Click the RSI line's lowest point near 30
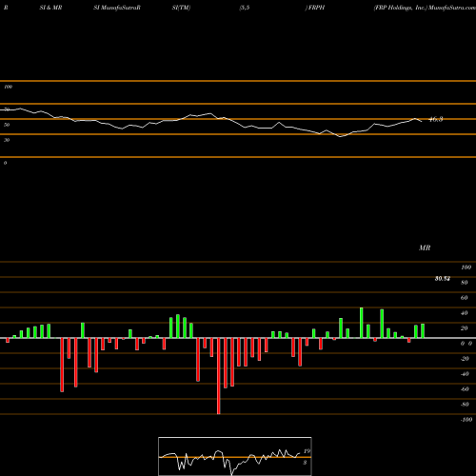This screenshot has width=476, height=476. (340, 136)
